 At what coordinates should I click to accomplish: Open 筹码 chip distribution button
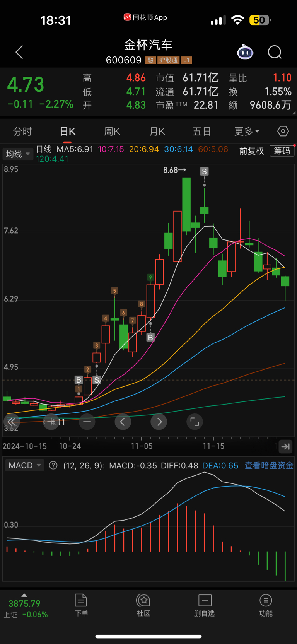coord(282,151)
